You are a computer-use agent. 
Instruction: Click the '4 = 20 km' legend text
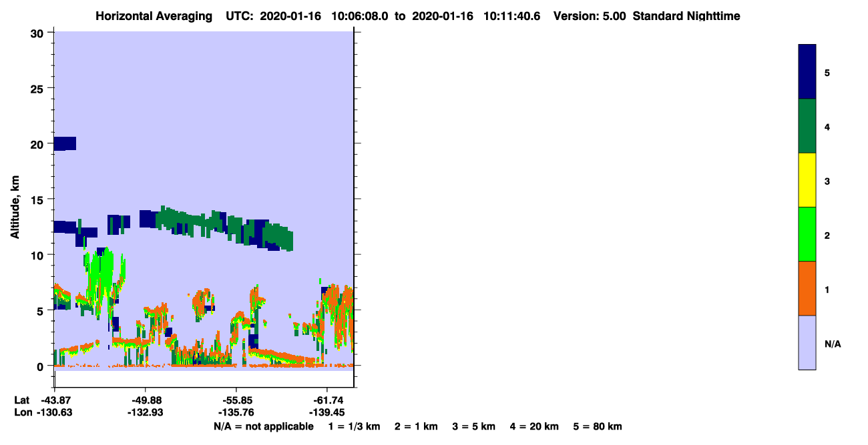pyautogui.click(x=534, y=426)
